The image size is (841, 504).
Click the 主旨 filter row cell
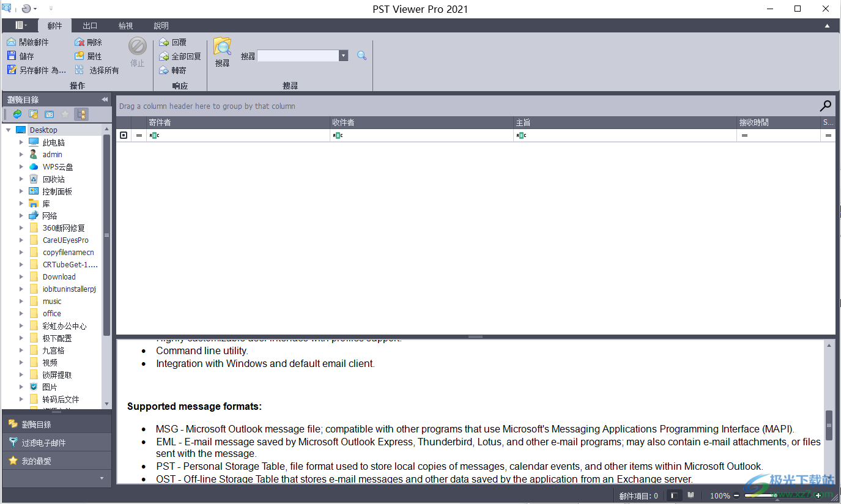click(x=625, y=135)
